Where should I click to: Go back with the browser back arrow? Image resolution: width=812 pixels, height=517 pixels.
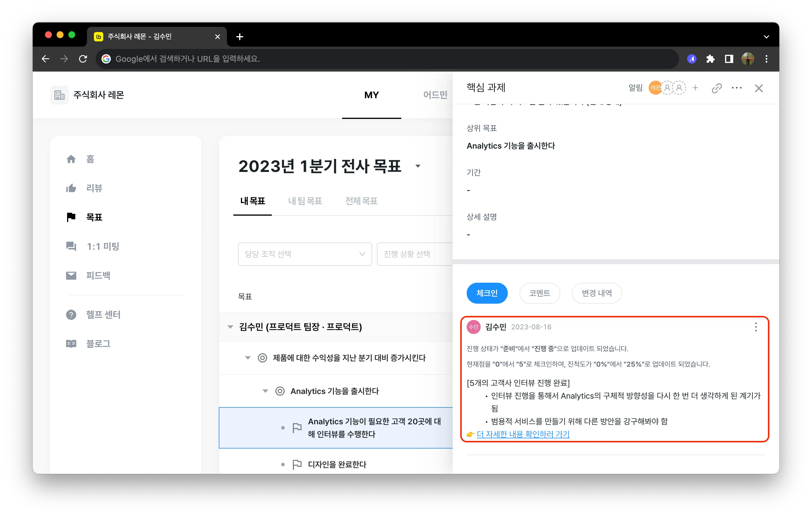coord(45,59)
